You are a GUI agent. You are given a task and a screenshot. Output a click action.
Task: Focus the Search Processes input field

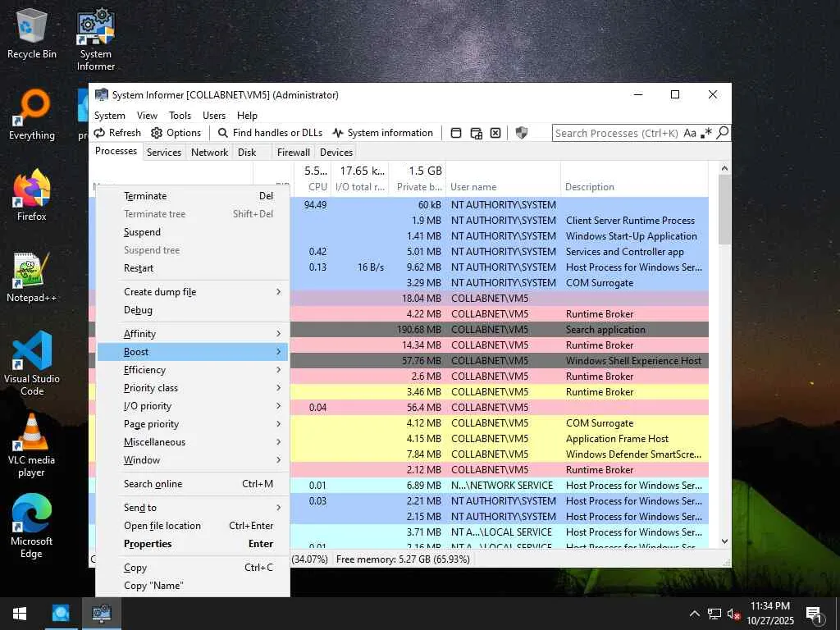click(617, 133)
